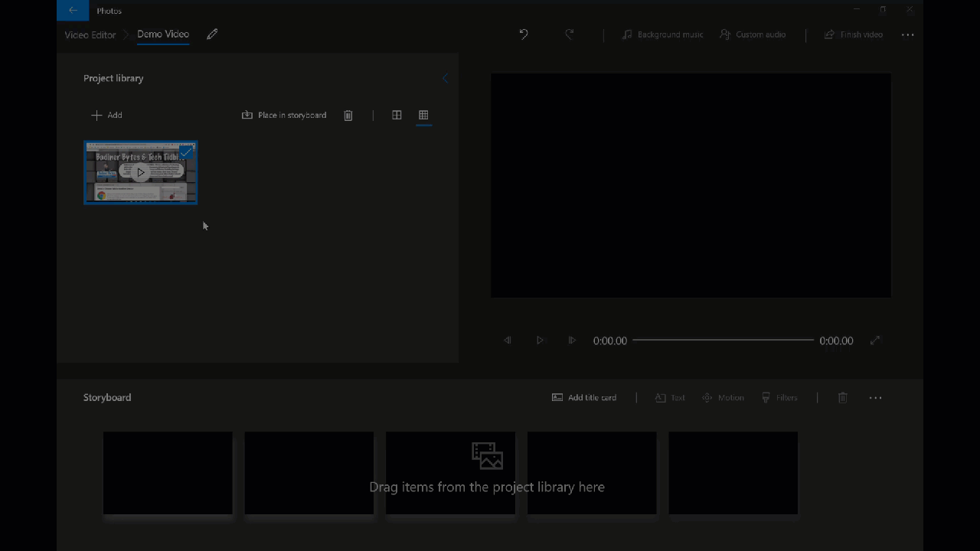Image resolution: width=980 pixels, height=551 pixels.
Task: Delete the selected storyboard clip
Action: (x=843, y=397)
